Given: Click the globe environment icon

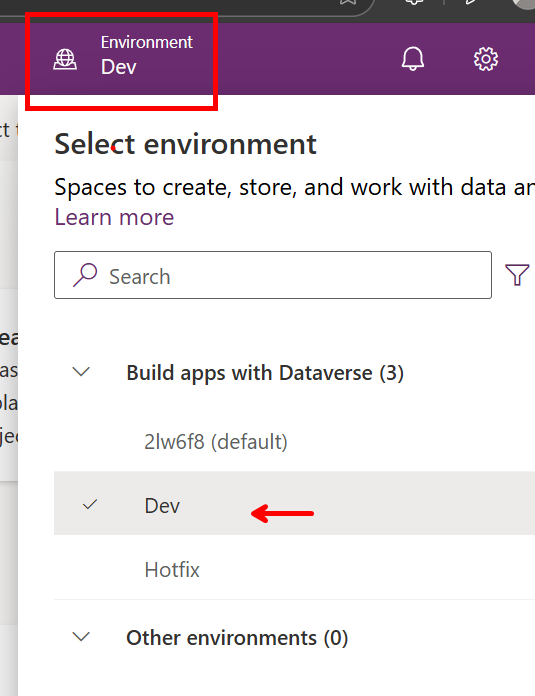Looking at the screenshot, I should (65, 59).
